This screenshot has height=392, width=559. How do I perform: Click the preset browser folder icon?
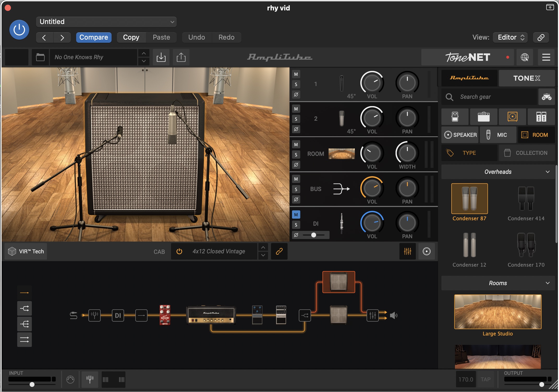(40, 57)
